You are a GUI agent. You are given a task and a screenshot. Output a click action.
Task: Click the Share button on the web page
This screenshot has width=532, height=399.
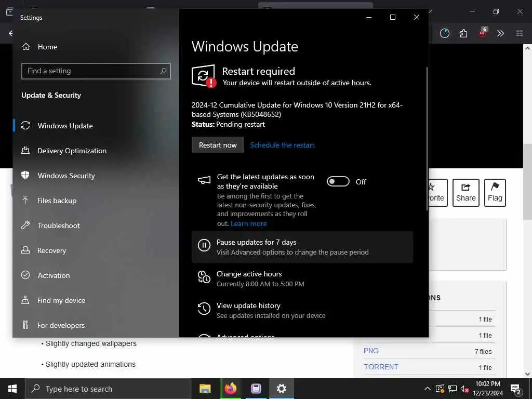[466, 192]
